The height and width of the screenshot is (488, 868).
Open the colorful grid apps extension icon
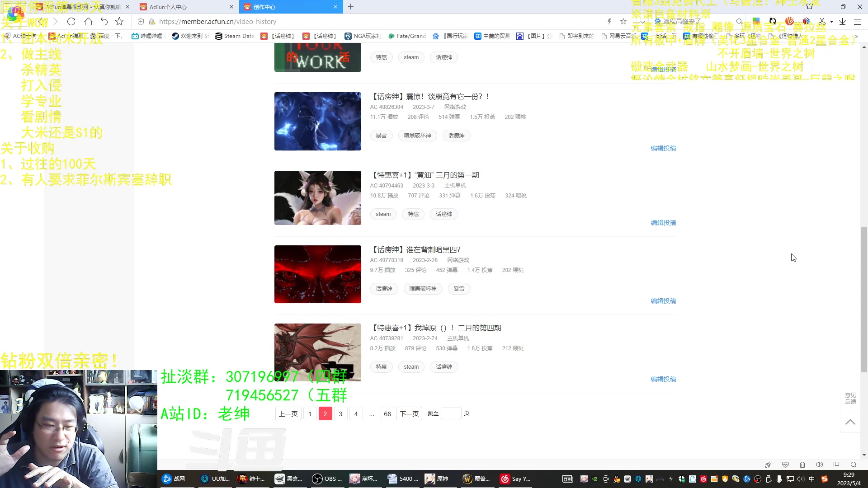(x=756, y=21)
